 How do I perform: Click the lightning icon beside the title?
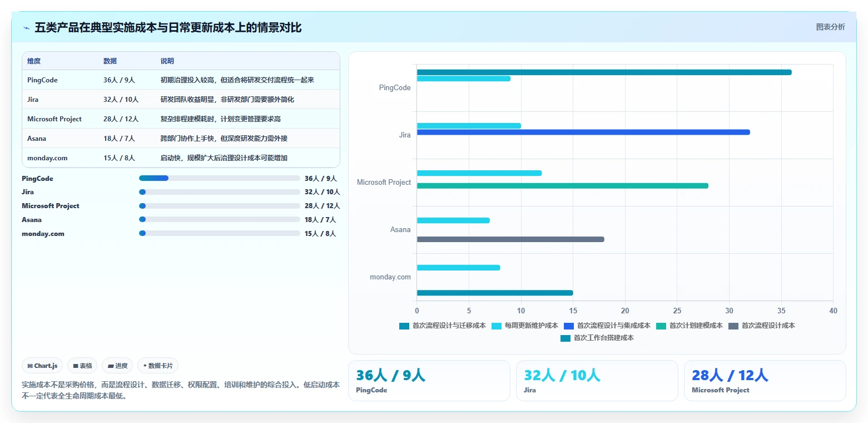click(x=26, y=28)
